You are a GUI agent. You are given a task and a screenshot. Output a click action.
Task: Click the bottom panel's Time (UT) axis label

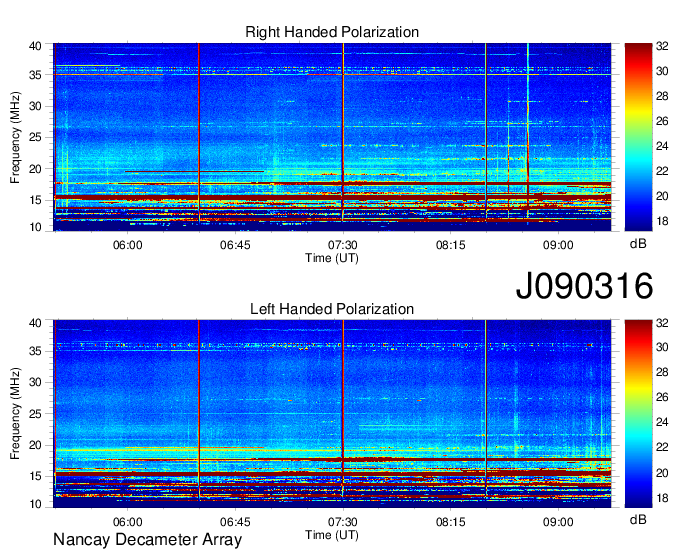332,535
